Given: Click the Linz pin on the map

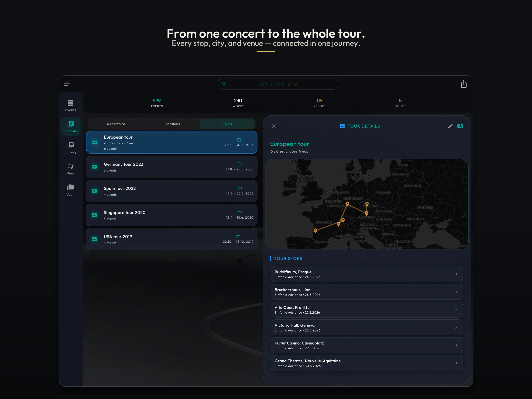Looking at the screenshot, I should click(366, 213).
